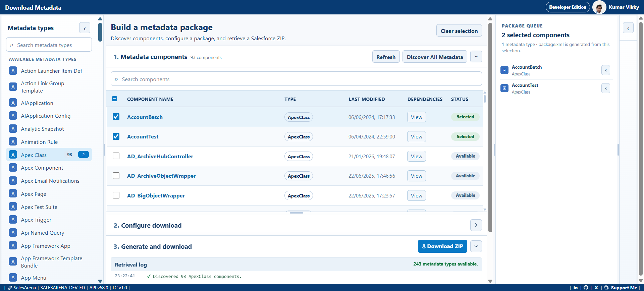Screen dimensions: 644x291
Task: Expand the Configure download section
Action: tap(476, 225)
